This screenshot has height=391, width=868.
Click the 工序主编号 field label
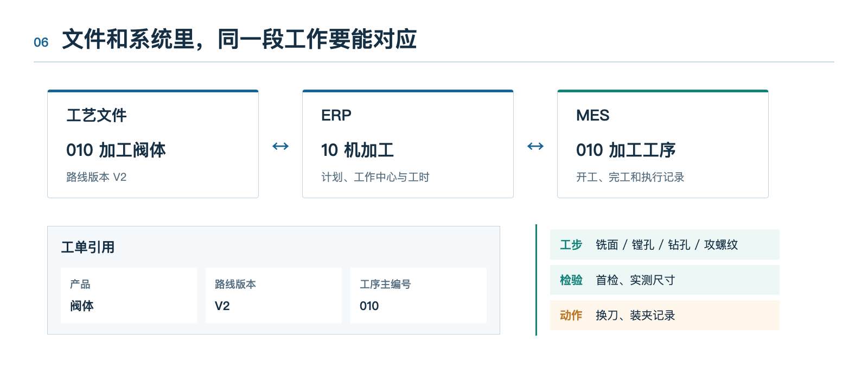386,284
